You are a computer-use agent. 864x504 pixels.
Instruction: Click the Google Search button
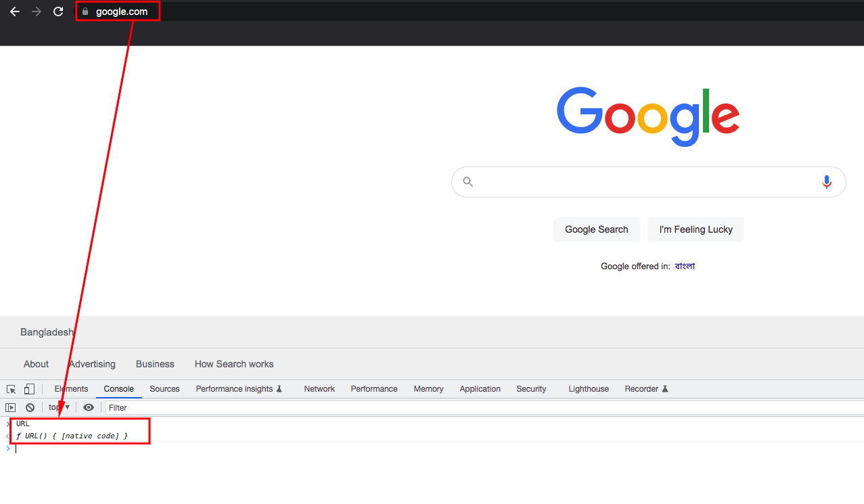(x=596, y=229)
